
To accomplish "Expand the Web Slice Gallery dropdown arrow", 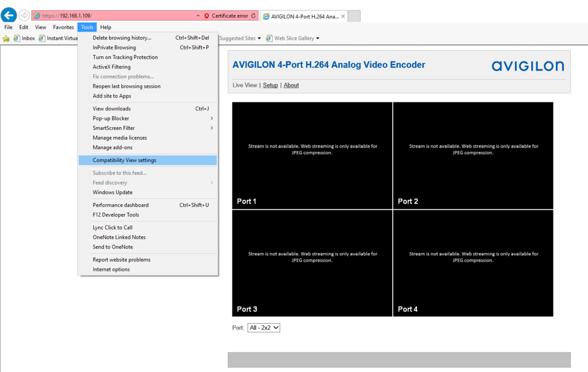I will [318, 39].
